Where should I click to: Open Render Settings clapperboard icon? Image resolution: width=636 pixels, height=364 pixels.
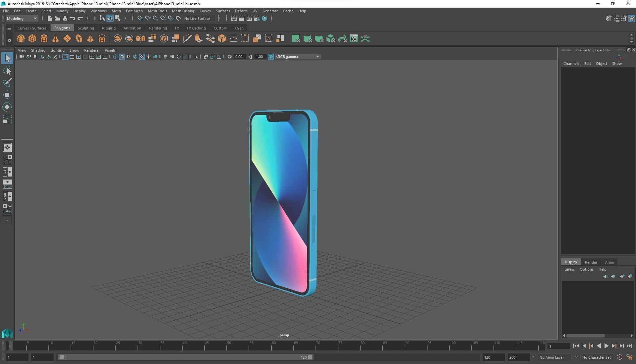pyautogui.click(x=257, y=19)
